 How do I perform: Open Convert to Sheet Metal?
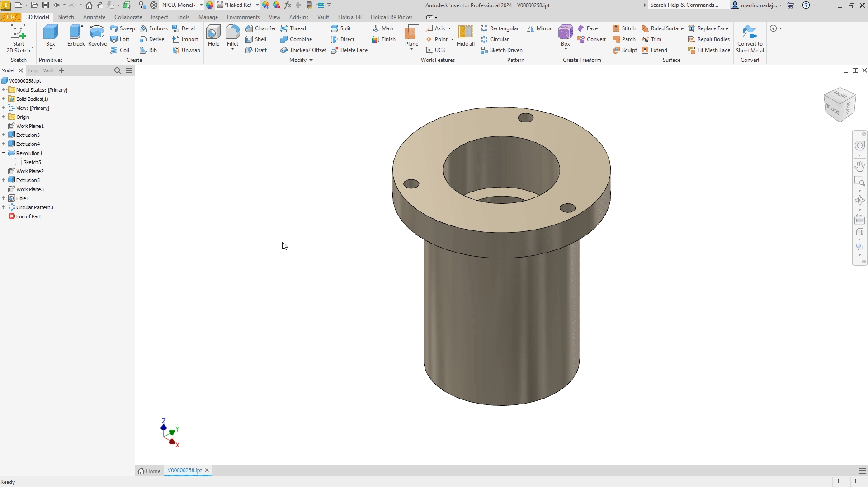pyautogui.click(x=750, y=39)
